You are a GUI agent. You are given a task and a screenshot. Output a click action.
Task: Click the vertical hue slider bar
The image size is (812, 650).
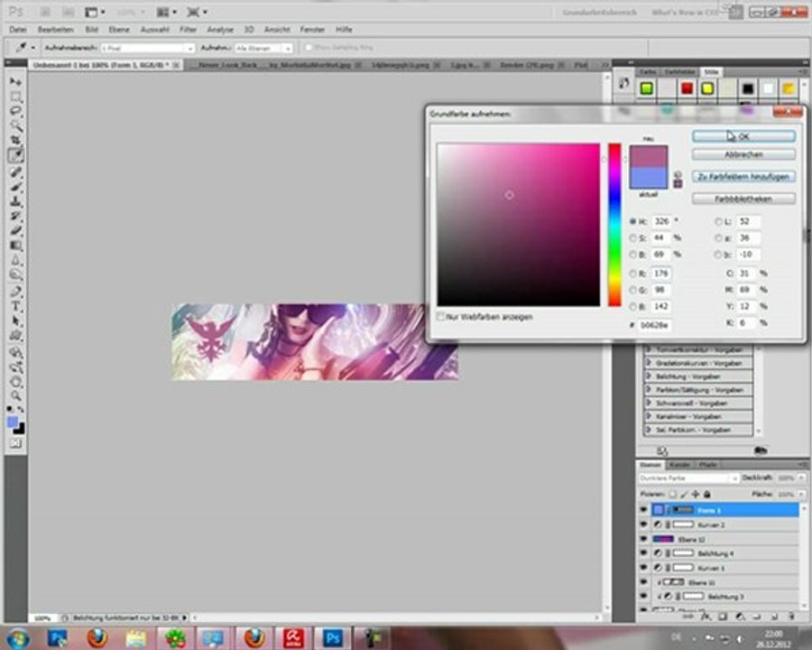tap(614, 225)
